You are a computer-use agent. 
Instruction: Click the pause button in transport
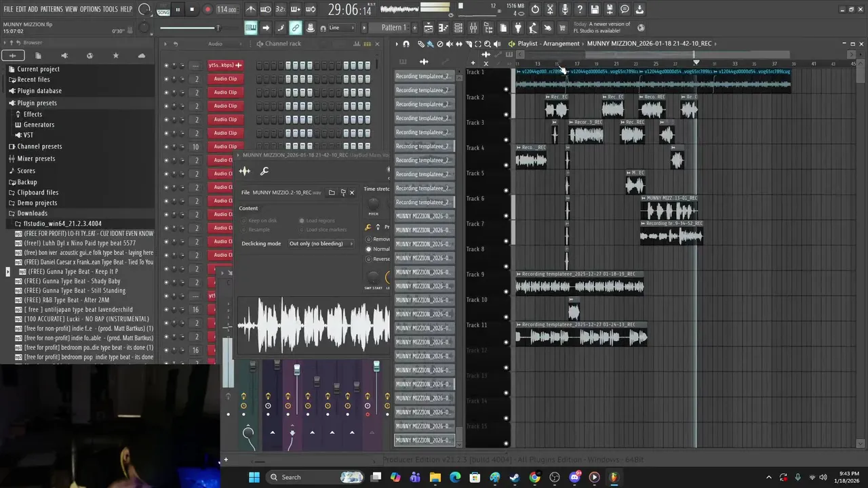[178, 9]
